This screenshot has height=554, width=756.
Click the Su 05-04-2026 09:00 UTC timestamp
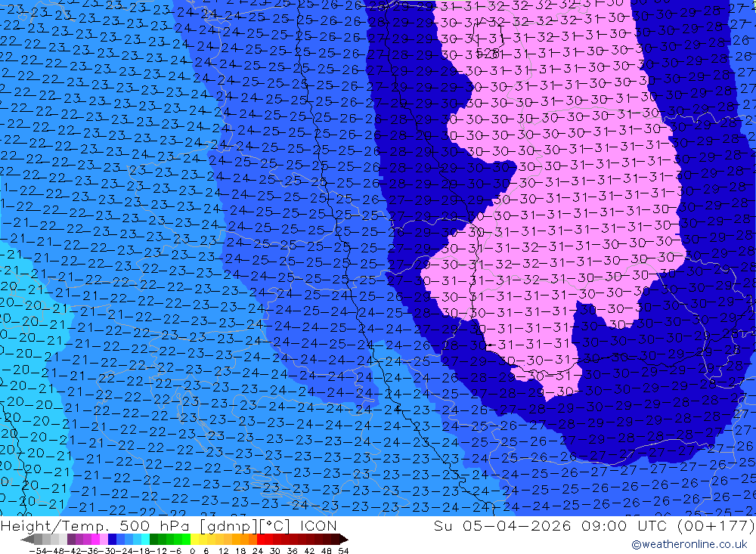(594, 526)
